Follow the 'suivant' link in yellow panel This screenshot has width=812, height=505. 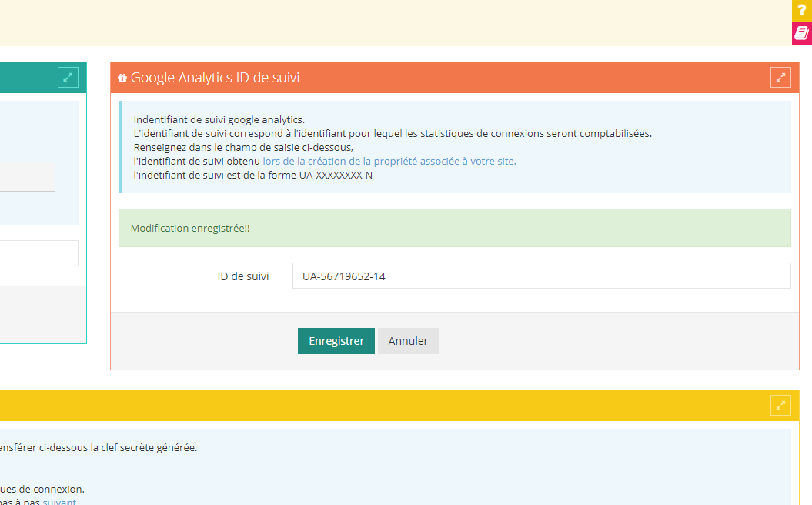click(59, 501)
